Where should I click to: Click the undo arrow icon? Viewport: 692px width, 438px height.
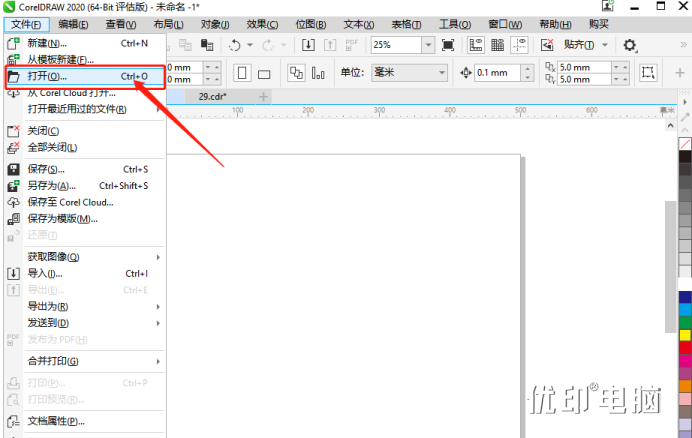[x=235, y=45]
